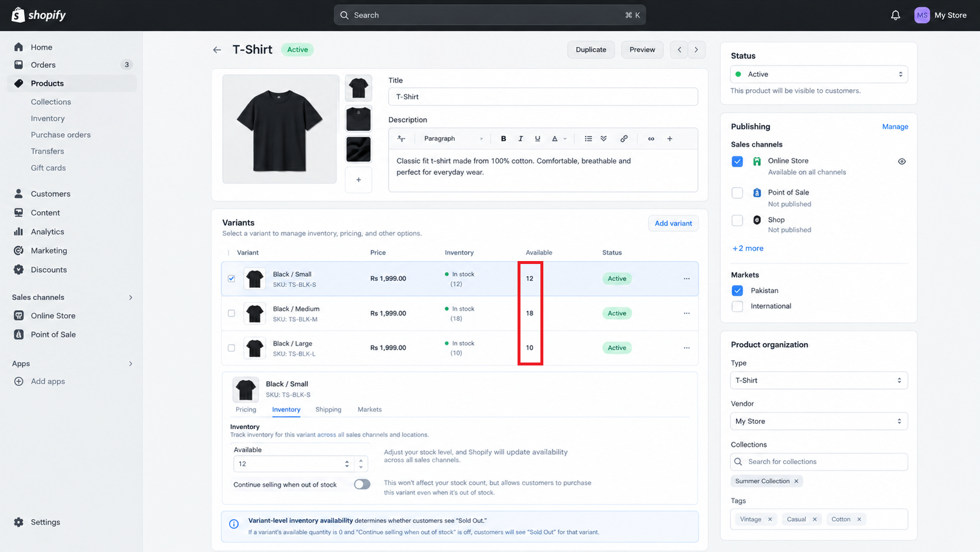Click the Duplicate button

(591, 50)
